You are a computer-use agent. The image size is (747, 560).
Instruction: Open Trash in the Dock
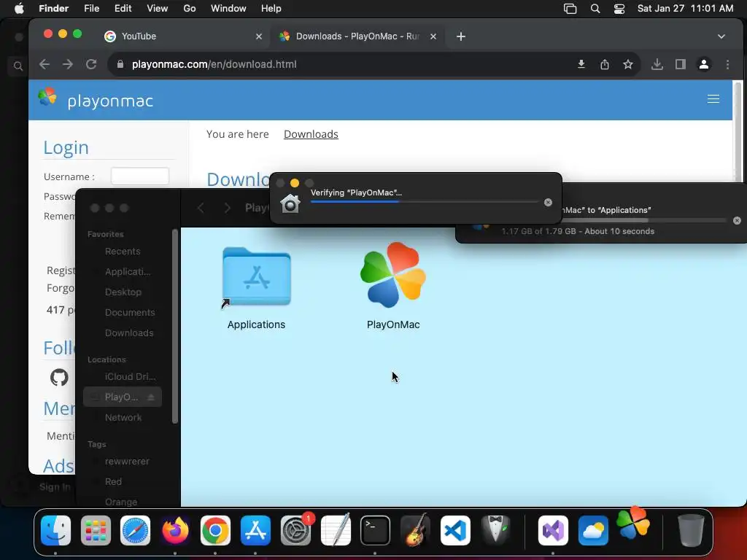pos(691,531)
